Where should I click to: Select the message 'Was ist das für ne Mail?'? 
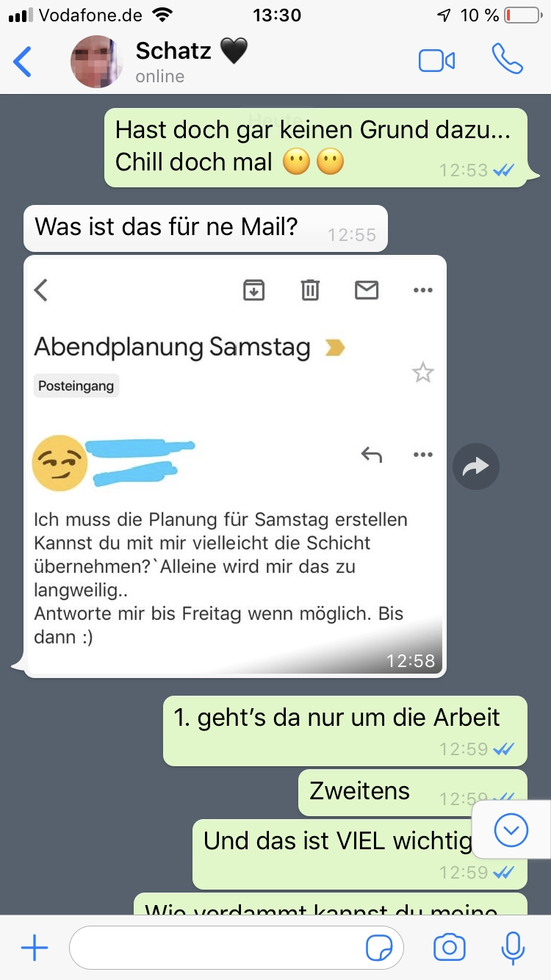205,228
